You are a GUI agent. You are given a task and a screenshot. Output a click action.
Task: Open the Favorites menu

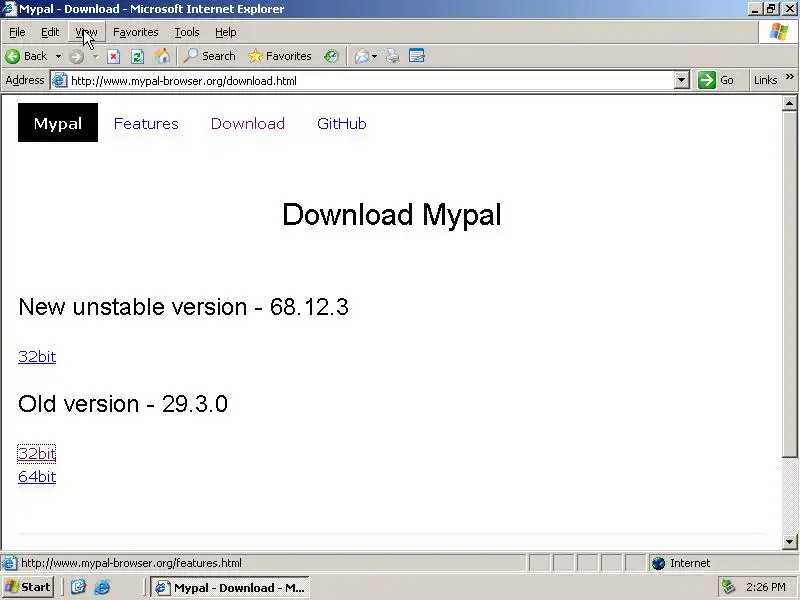[x=136, y=32]
